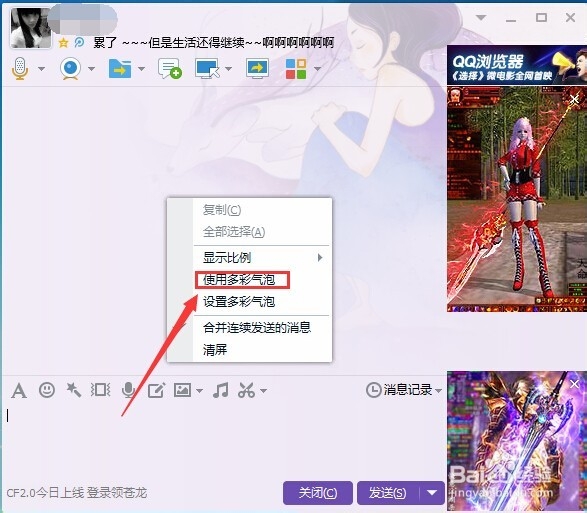Click the blue swirl icon beside the star
The width and height of the screenshot is (587, 513).
79,43
